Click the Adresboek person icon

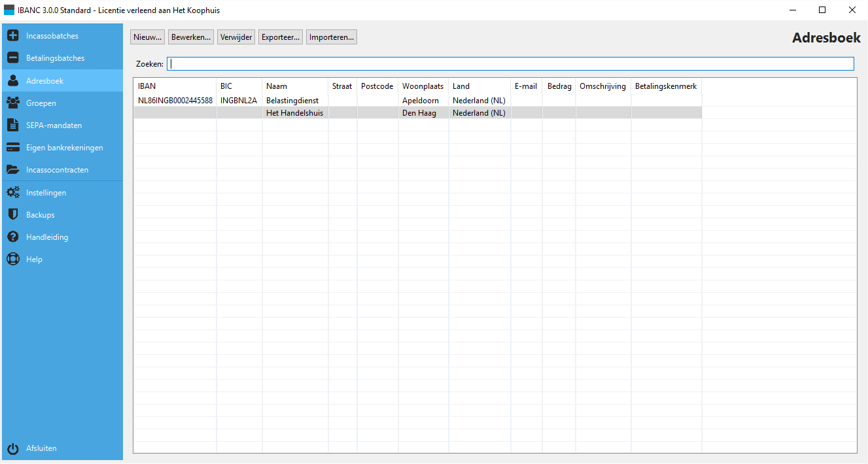point(13,80)
